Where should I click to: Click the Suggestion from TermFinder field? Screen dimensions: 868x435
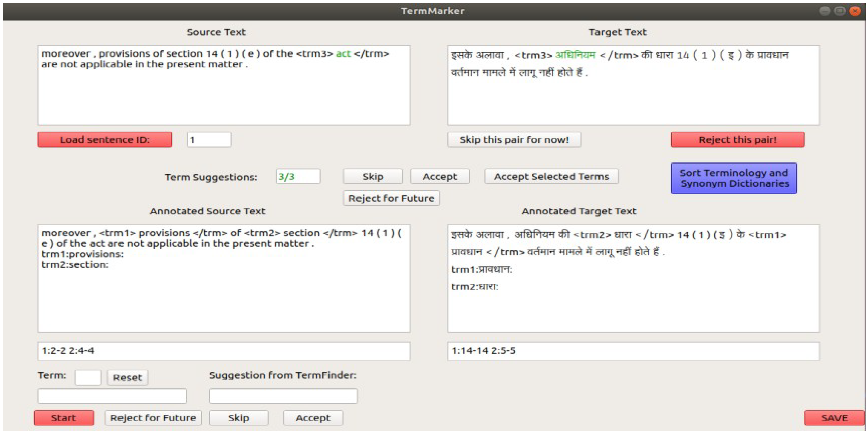283,396
